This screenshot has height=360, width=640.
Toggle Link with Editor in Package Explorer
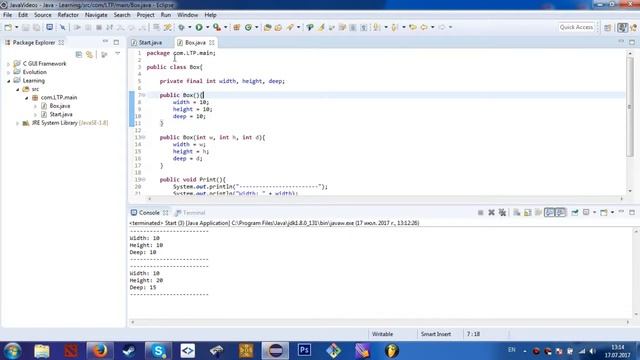[x=90, y=55]
